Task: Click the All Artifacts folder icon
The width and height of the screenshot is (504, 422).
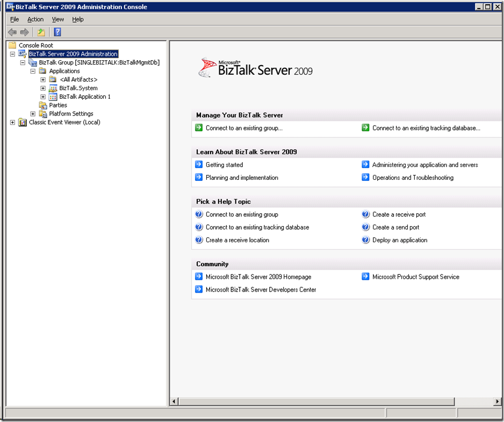Action: pos(53,79)
